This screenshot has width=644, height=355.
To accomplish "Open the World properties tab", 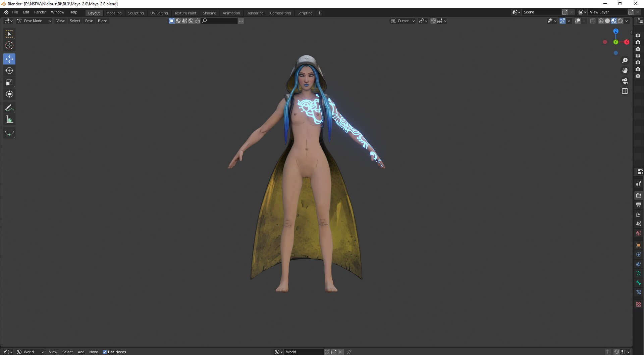I will point(639,233).
